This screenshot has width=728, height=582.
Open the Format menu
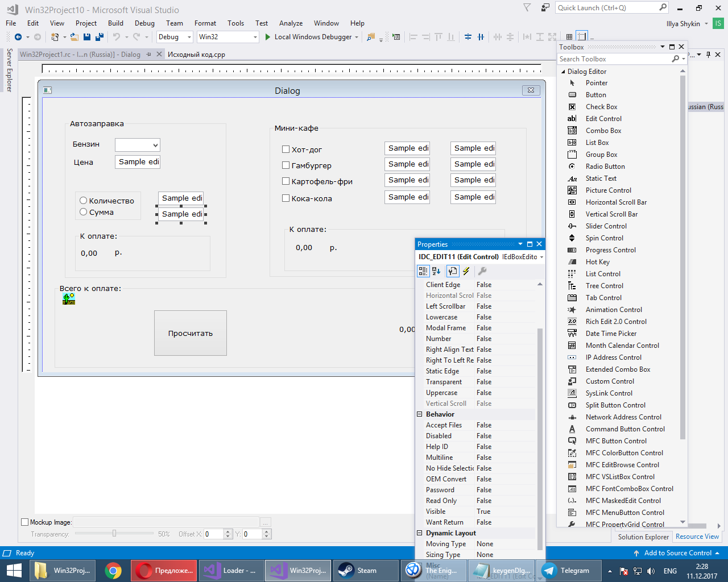205,23
